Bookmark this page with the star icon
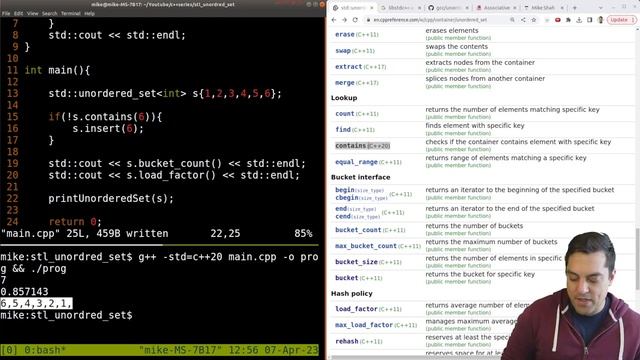 click(x=533, y=20)
